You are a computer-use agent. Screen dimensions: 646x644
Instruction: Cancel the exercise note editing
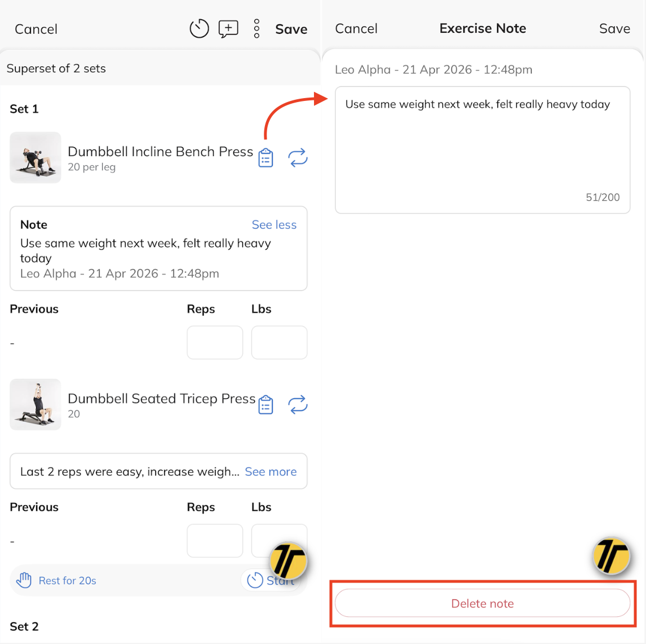356,29
